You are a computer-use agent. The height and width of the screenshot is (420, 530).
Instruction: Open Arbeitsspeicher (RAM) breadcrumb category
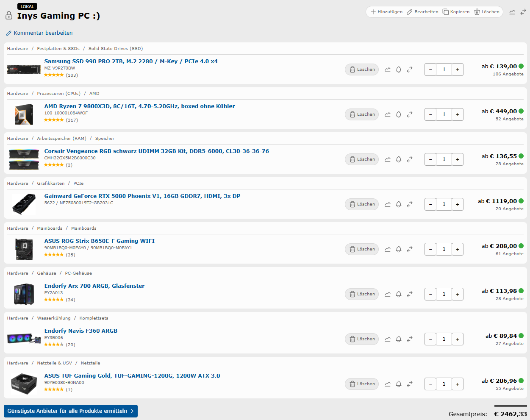(x=61, y=139)
